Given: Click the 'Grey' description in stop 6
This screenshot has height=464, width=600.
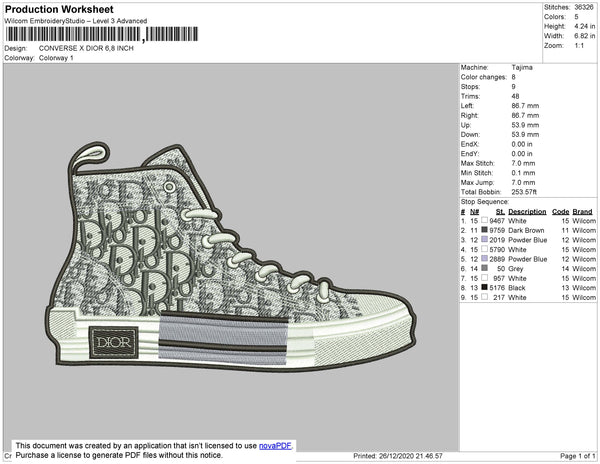Looking at the screenshot, I should click(x=516, y=269).
